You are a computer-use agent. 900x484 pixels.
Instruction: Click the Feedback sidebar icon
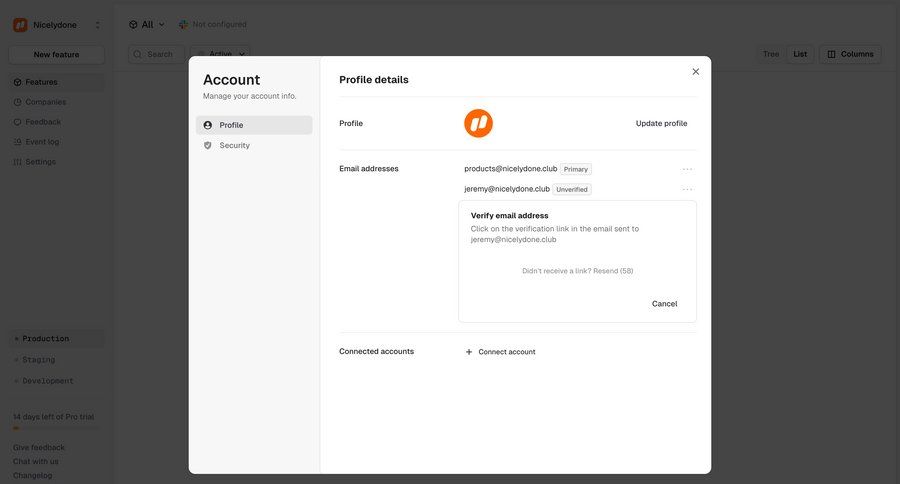(17, 122)
